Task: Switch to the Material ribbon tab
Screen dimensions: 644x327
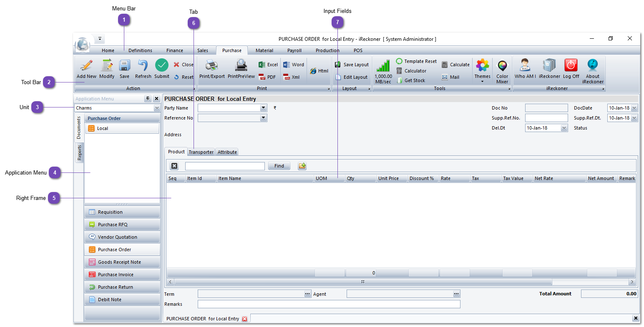Action: point(264,50)
